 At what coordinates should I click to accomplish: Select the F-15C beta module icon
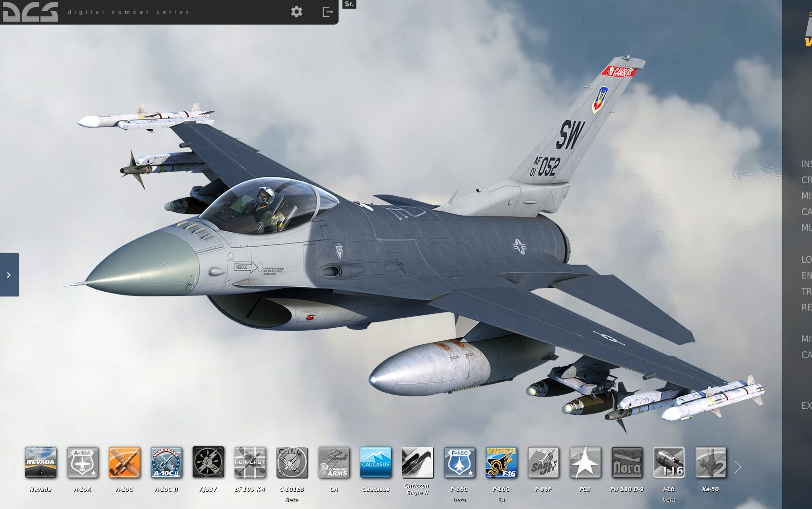point(459,462)
